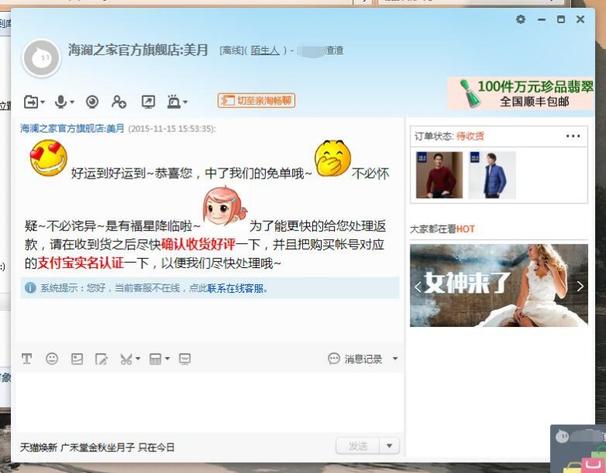Open the emoji smiley picker
Viewport: 606px width, 473px height.
coord(52,359)
